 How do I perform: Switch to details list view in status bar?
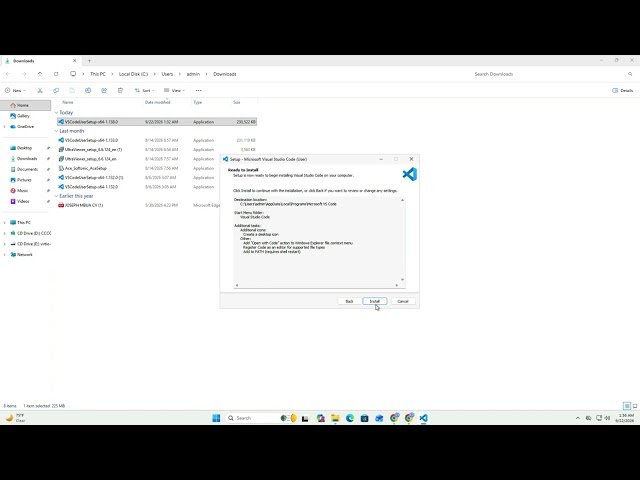[x=627, y=406]
